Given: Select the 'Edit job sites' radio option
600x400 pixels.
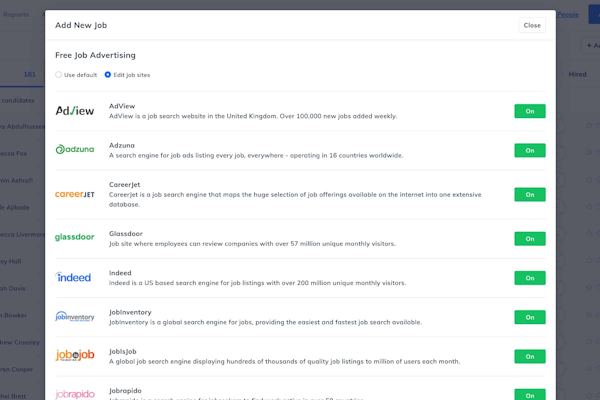Looking at the screenshot, I should (108, 75).
